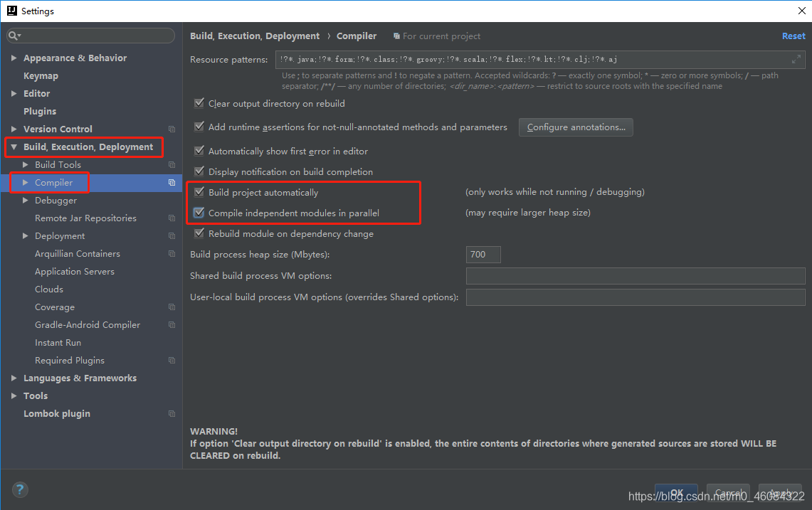
Task: Click the Resource patterns text field
Action: [x=540, y=60]
